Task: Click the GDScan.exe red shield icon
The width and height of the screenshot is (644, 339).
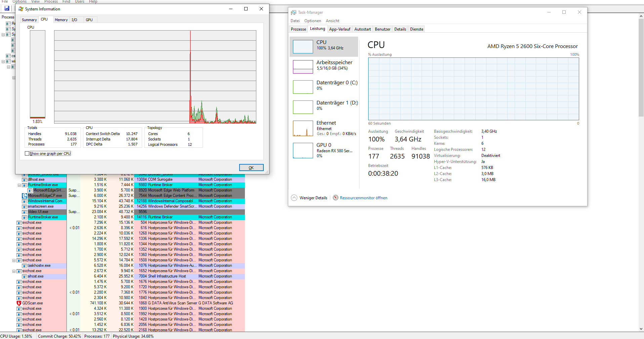Action: [19, 303]
